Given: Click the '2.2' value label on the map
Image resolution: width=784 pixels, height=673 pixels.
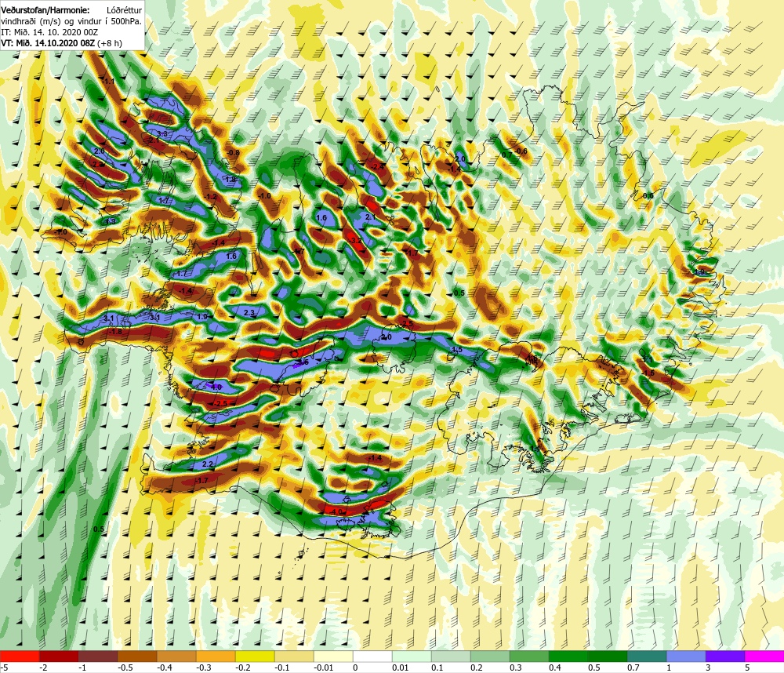Looking at the screenshot, I should [x=208, y=464].
